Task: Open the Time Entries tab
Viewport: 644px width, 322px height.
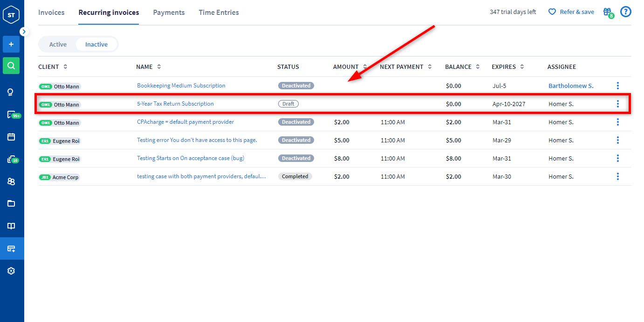Action: (219, 13)
